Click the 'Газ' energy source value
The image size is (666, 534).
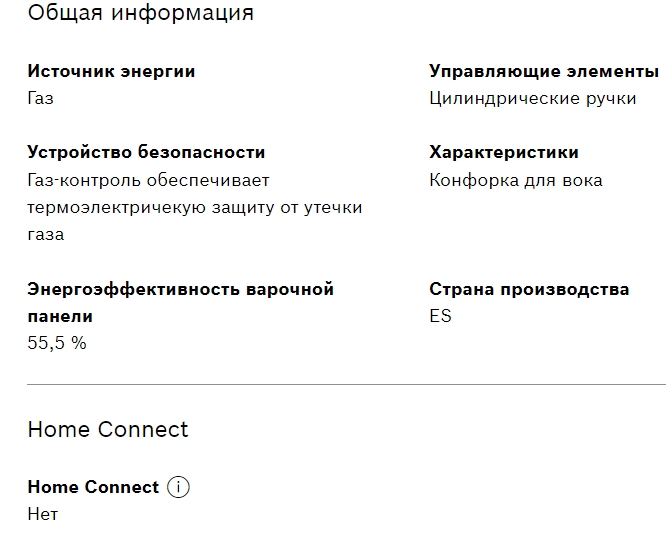coord(40,98)
